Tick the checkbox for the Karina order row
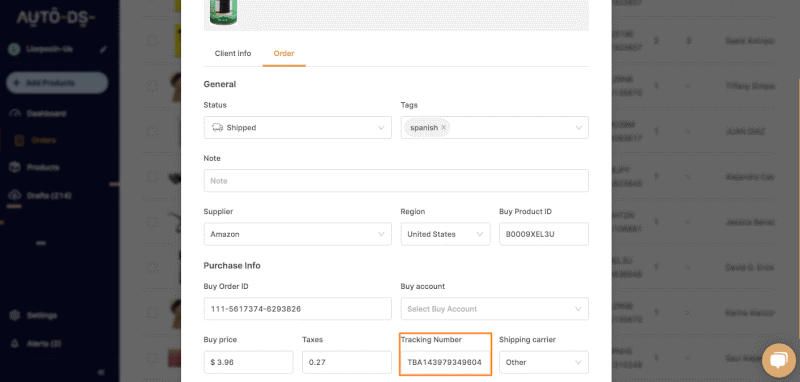 [x=153, y=312]
